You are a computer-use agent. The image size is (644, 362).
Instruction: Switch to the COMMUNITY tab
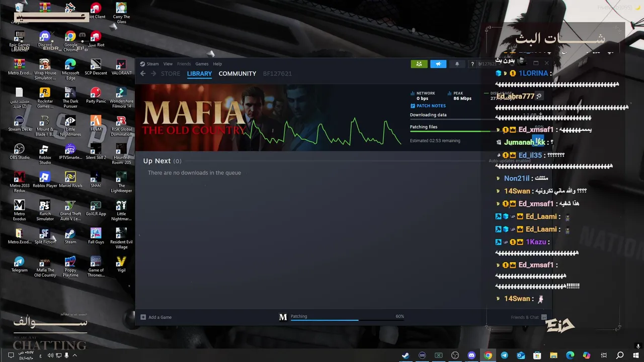pos(237,73)
